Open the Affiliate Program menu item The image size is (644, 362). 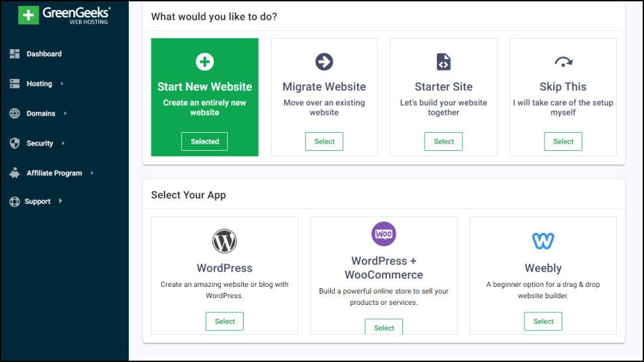pos(54,173)
